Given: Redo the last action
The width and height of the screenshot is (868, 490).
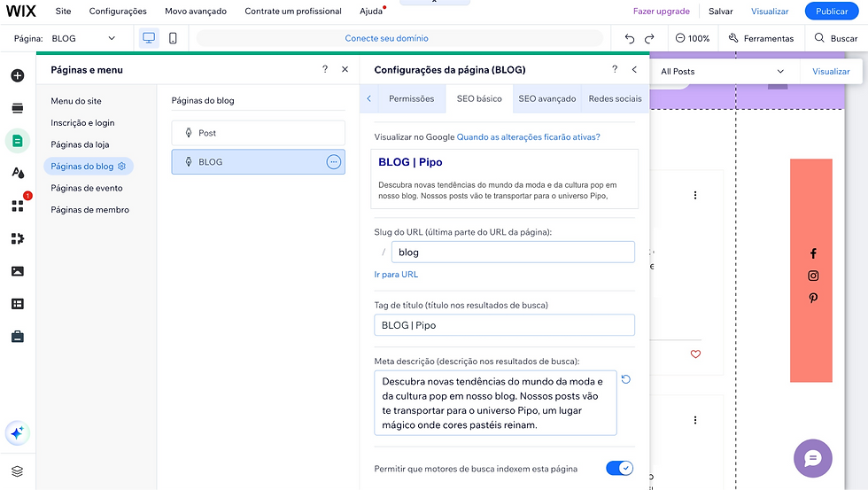Looking at the screenshot, I should (649, 38).
